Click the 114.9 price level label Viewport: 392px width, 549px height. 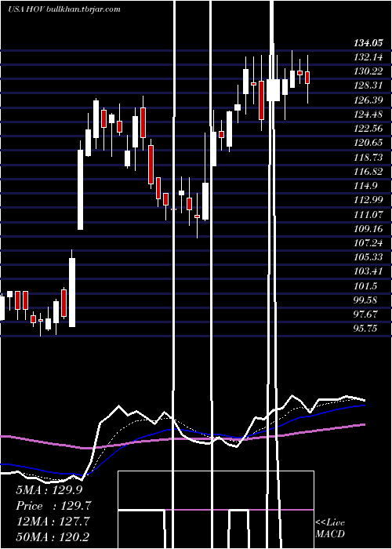365,186
